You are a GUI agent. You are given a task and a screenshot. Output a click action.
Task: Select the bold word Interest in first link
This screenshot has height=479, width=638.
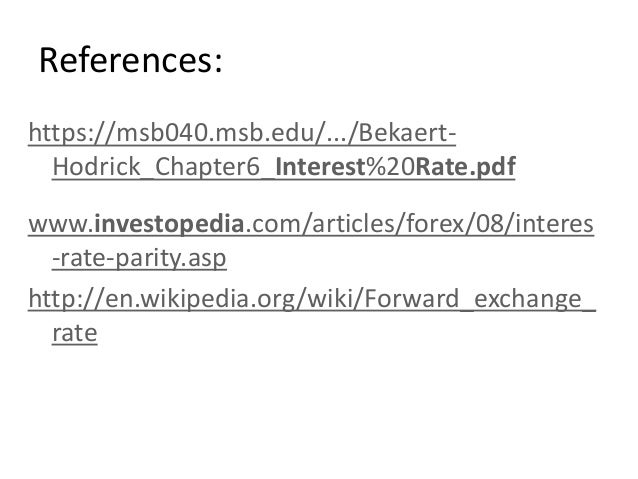tap(320, 166)
